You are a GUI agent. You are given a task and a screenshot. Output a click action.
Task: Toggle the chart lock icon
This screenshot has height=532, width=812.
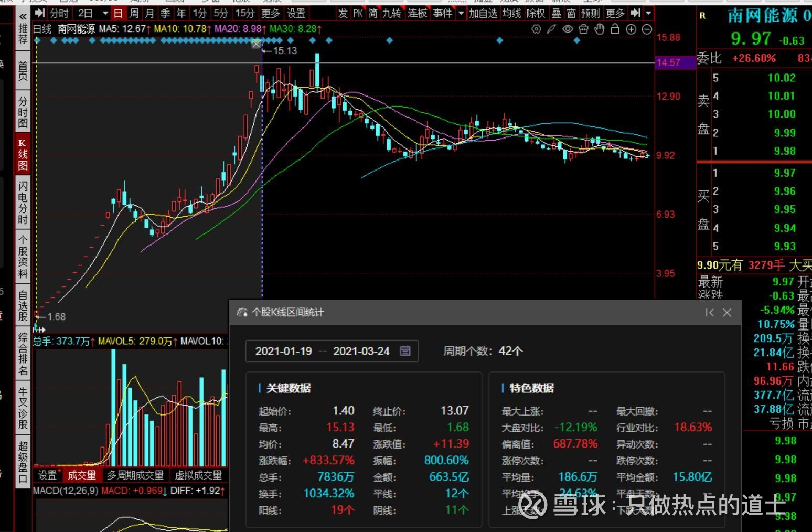(x=615, y=29)
